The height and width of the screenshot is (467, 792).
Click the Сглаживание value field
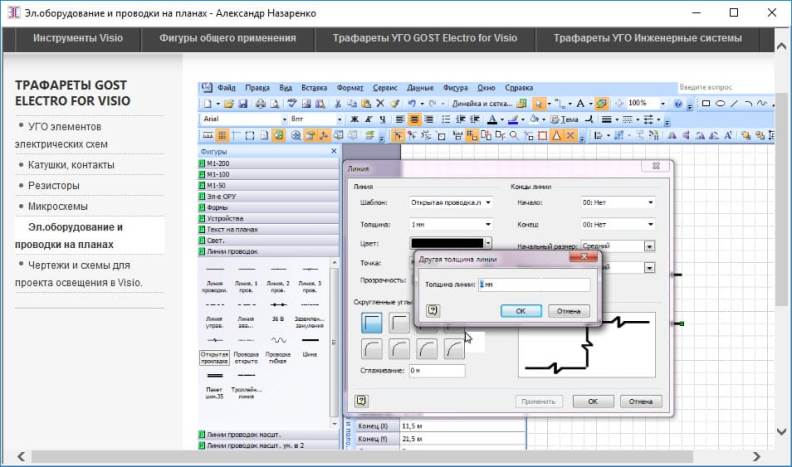click(x=437, y=371)
